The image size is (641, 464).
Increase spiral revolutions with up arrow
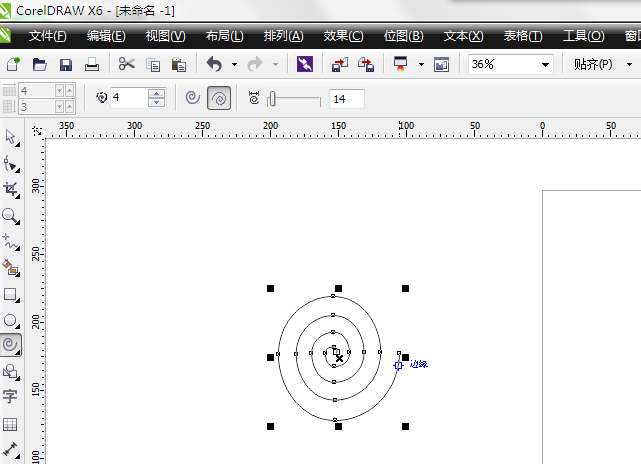click(157, 94)
